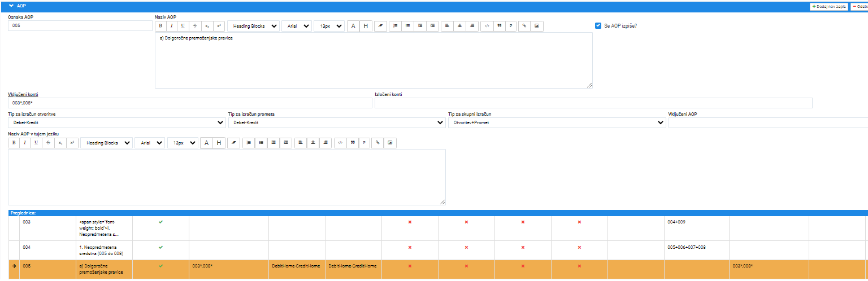
Task: Select table row '1. Neopredmetena sredstva'
Action: point(438,251)
